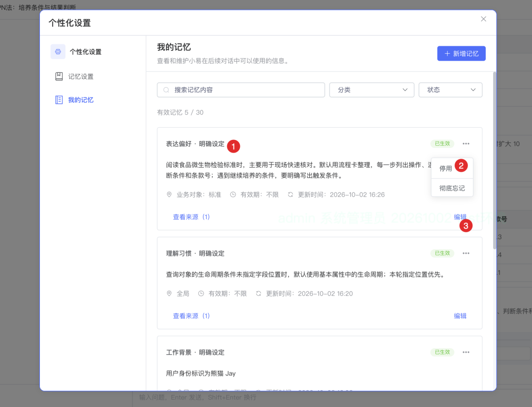Screen dimensions: 532x407
Task: Choose 彻底忘记 from the popup menu
Action: click(x=452, y=188)
